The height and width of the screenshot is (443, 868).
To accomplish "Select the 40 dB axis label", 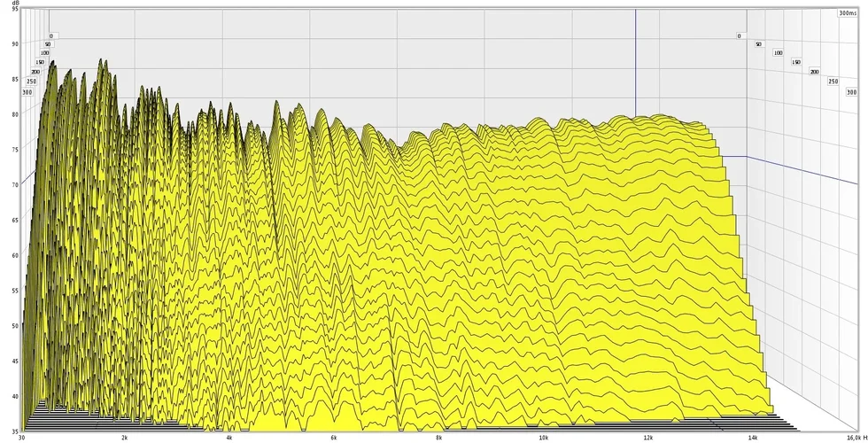I will point(14,397).
